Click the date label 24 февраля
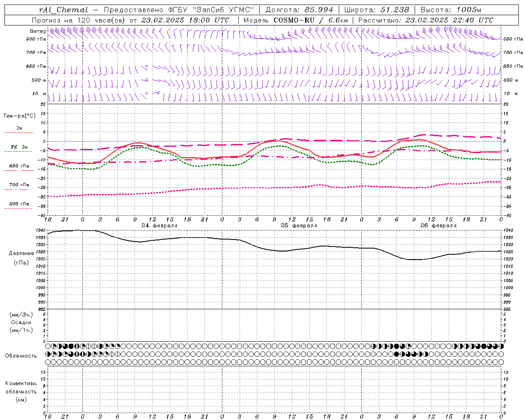 (x=160, y=226)
